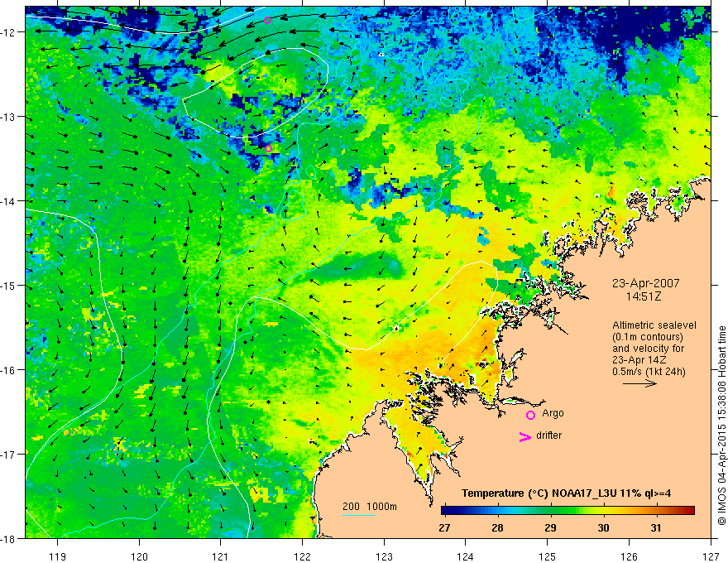Click the time text 14:51Z
Screen dimensions: 728x563
(643, 296)
